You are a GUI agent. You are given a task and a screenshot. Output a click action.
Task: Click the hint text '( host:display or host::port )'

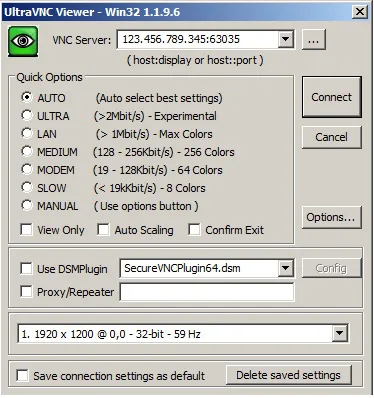tap(195, 60)
